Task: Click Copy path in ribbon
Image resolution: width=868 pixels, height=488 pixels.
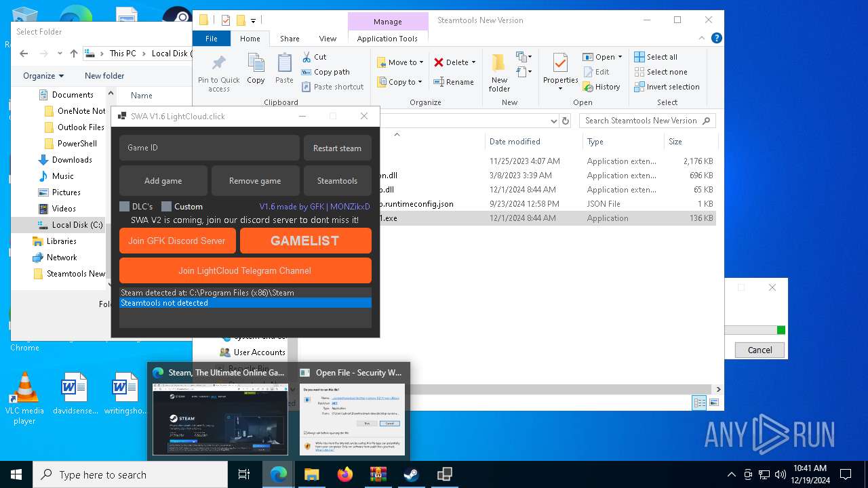Action: pos(325,72)
